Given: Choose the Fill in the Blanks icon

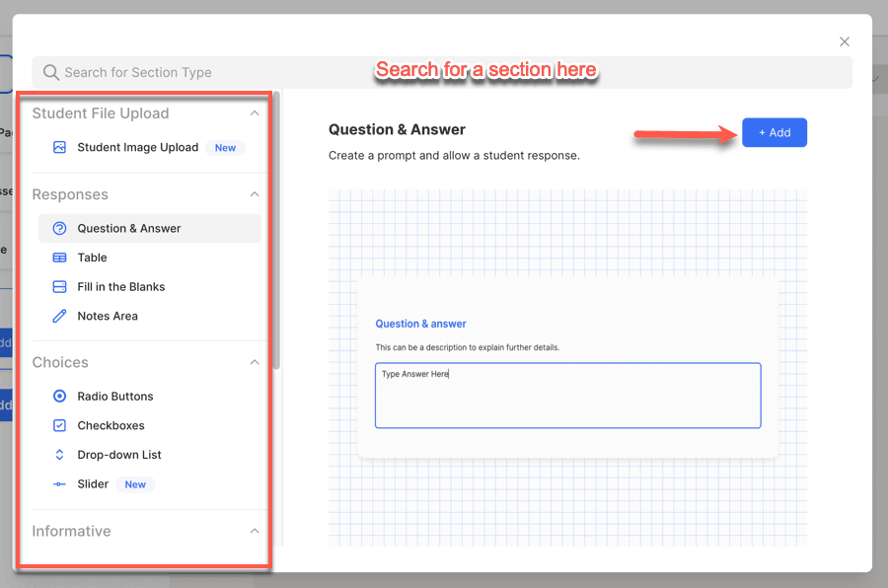Looking at the screenshot, I should (x=59, y=287).
